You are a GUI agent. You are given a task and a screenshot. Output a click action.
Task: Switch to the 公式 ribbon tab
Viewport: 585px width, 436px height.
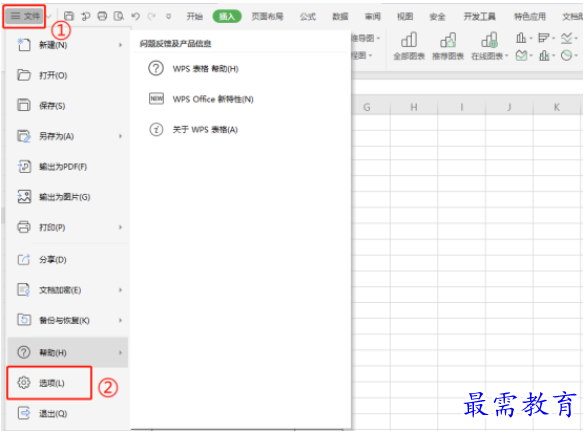pyautogui.click(x=308, y=16)
